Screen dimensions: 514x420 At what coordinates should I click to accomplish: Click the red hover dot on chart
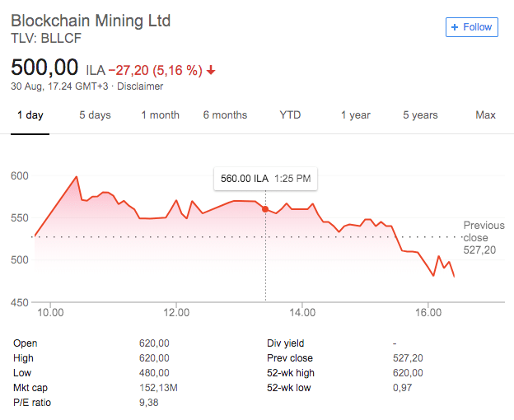point(265,209)
